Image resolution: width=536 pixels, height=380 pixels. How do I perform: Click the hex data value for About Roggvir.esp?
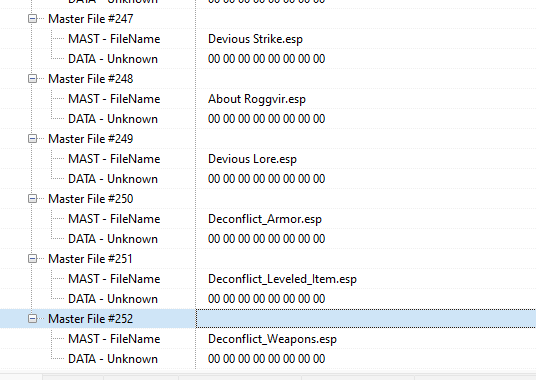(x=267, y=119)
